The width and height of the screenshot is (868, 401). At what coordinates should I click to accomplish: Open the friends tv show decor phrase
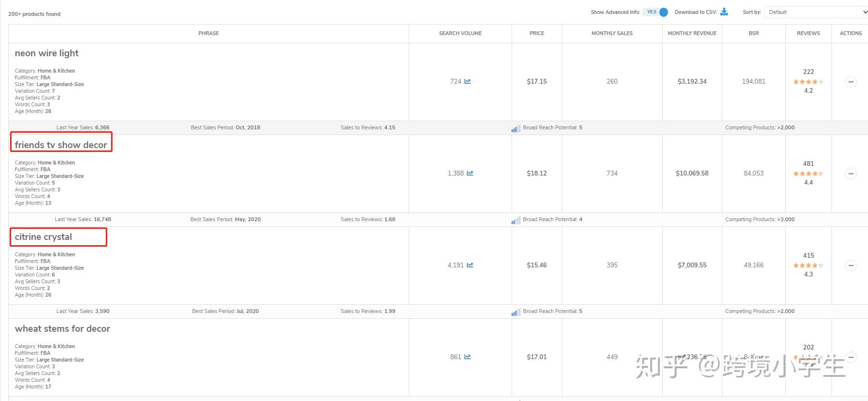click(x=61, y=145)
